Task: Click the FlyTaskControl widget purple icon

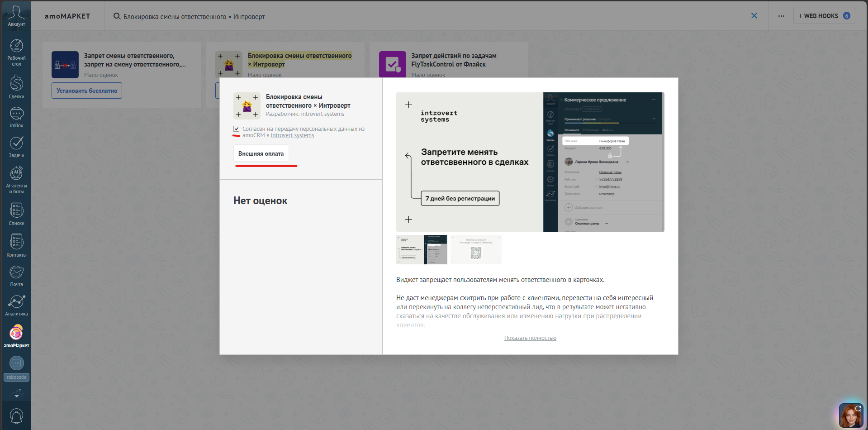Action: click(x=392, y=64)
